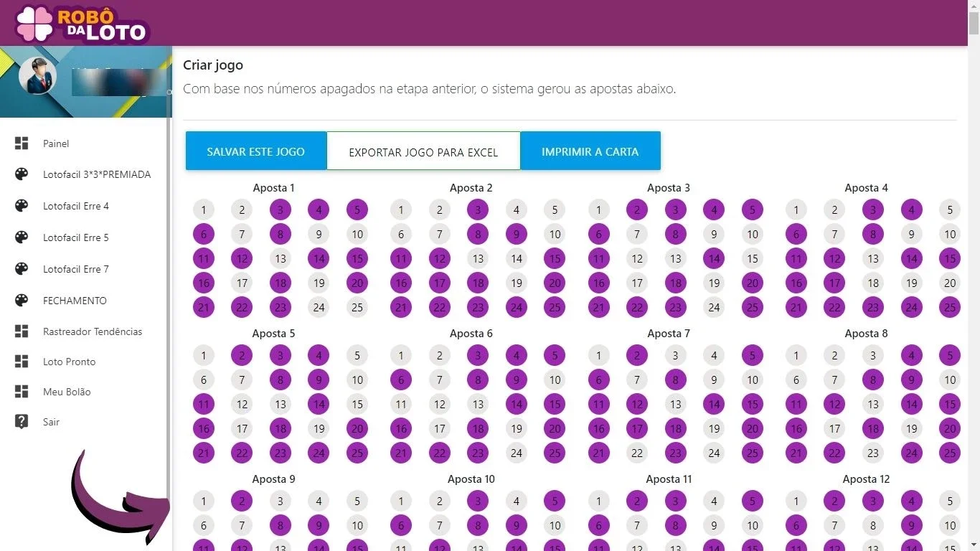Click the Meu Bolão grid icon
This screenshot has height=551, width=980.
pos(22,392)
